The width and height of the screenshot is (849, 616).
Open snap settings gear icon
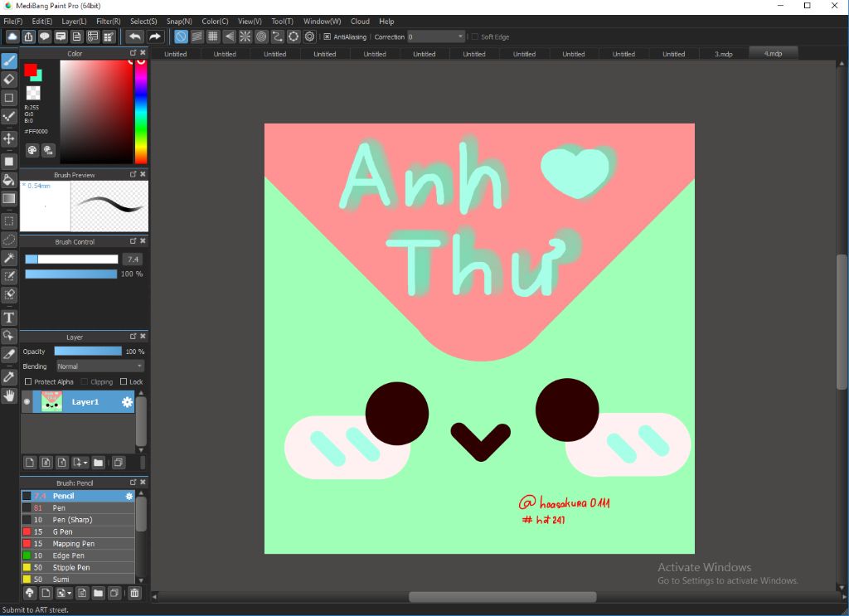click(x=310, y=36)
